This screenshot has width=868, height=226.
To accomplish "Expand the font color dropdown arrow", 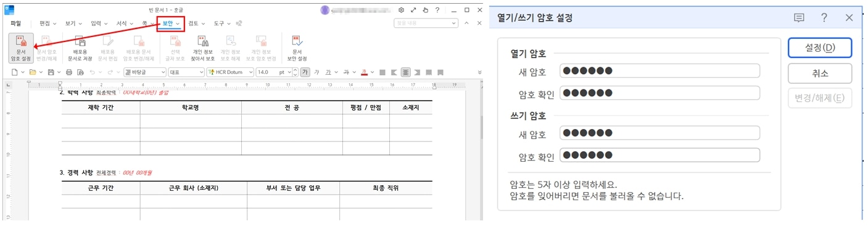I will (372, 72).
